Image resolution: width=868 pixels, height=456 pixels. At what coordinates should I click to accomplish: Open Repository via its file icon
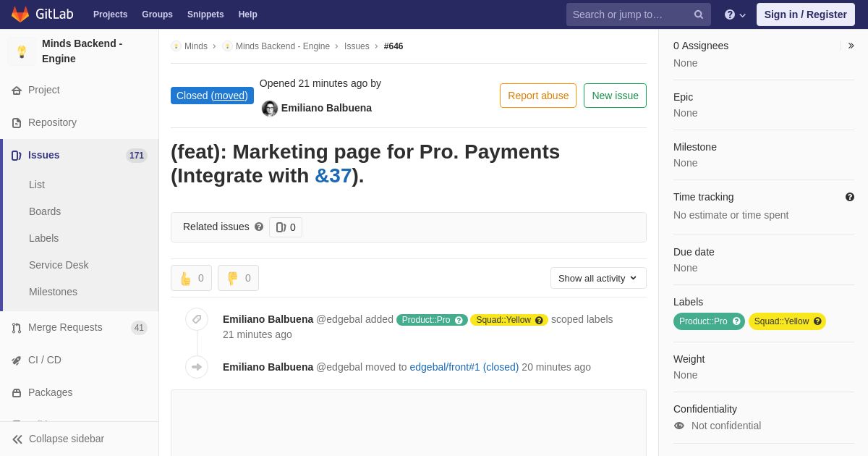coord(17,123)
